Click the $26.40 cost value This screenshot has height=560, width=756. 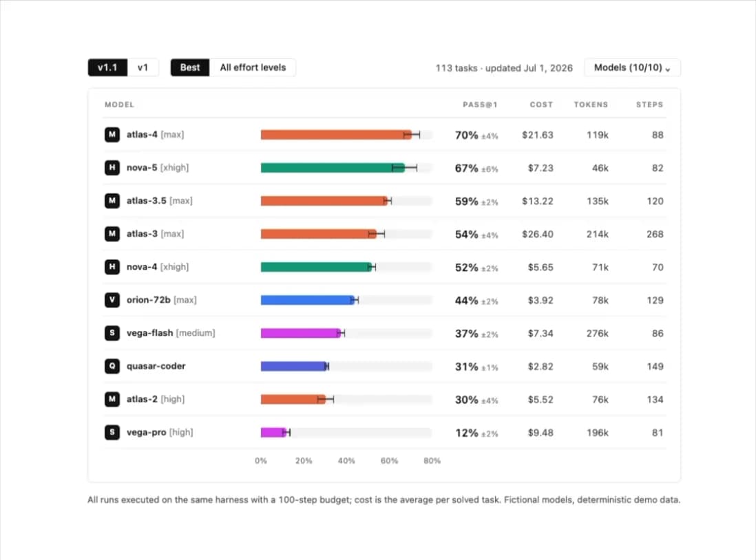(538, 234)
